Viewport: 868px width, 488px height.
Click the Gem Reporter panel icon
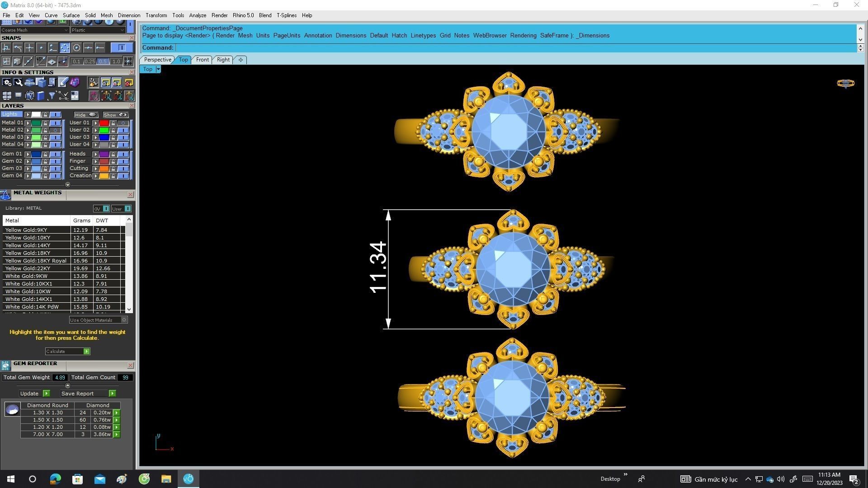[x=5, y=365]
